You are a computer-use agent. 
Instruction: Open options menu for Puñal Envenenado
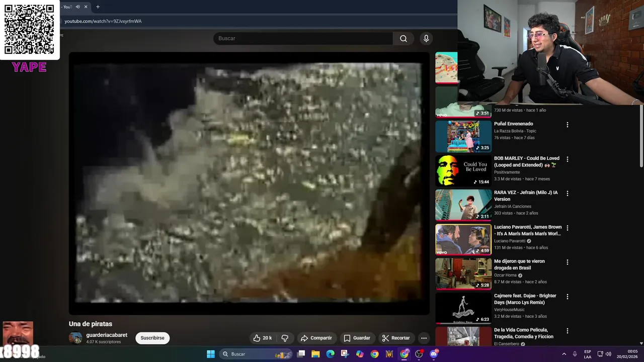click(x=568, y=125)
